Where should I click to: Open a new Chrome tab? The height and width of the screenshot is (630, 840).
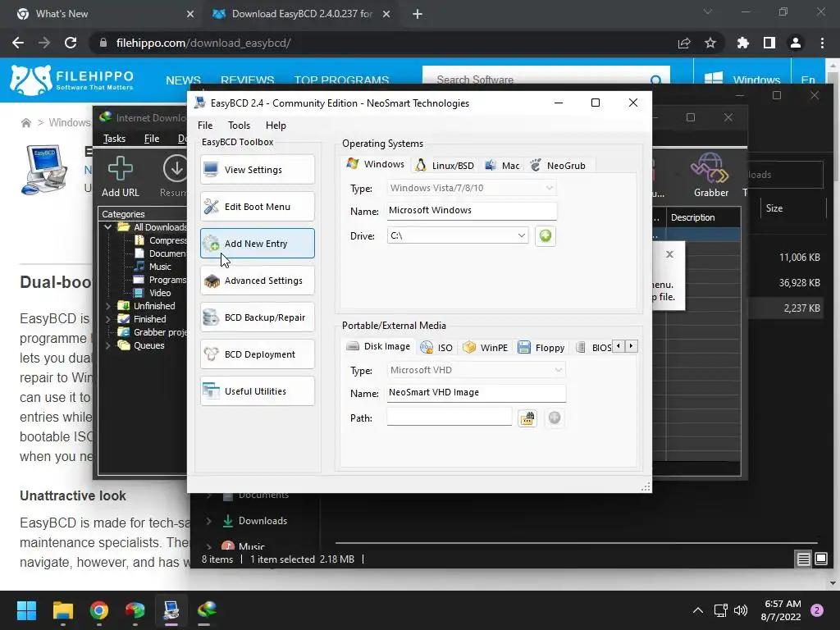[x=418, y=14]
